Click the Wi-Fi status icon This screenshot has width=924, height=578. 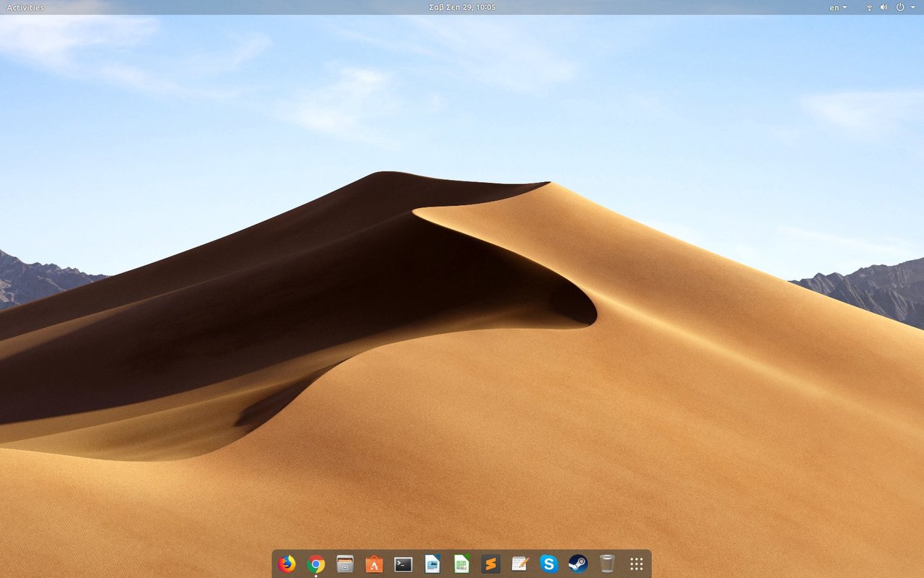tap(869, 7)
